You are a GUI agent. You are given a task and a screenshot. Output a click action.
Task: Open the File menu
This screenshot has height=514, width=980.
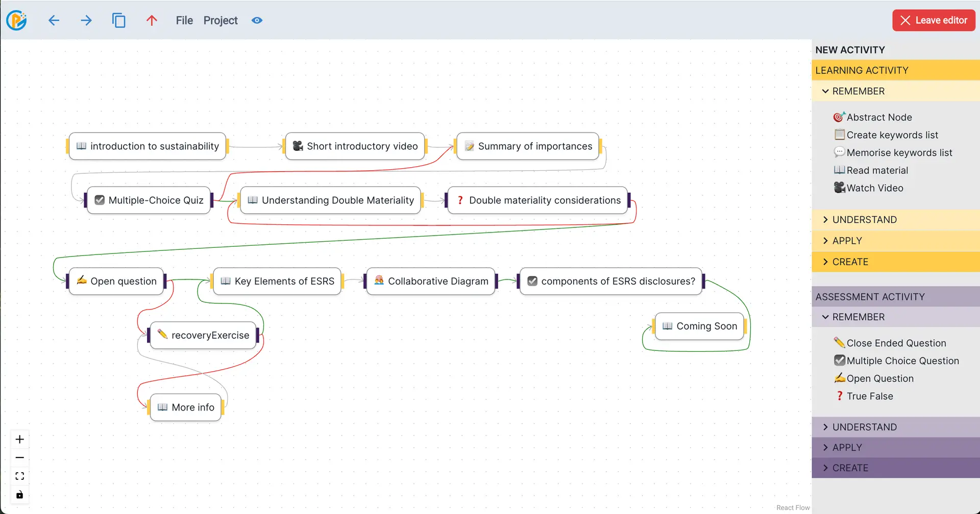184,20
